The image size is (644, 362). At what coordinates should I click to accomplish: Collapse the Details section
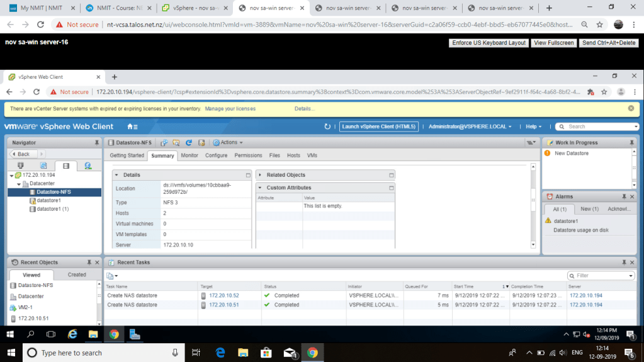(118, 175)
